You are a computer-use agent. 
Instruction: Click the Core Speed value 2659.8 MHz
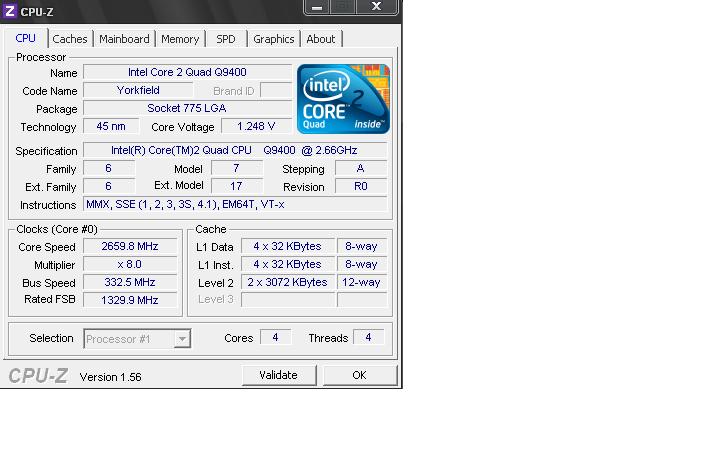(x=130, y=247)
